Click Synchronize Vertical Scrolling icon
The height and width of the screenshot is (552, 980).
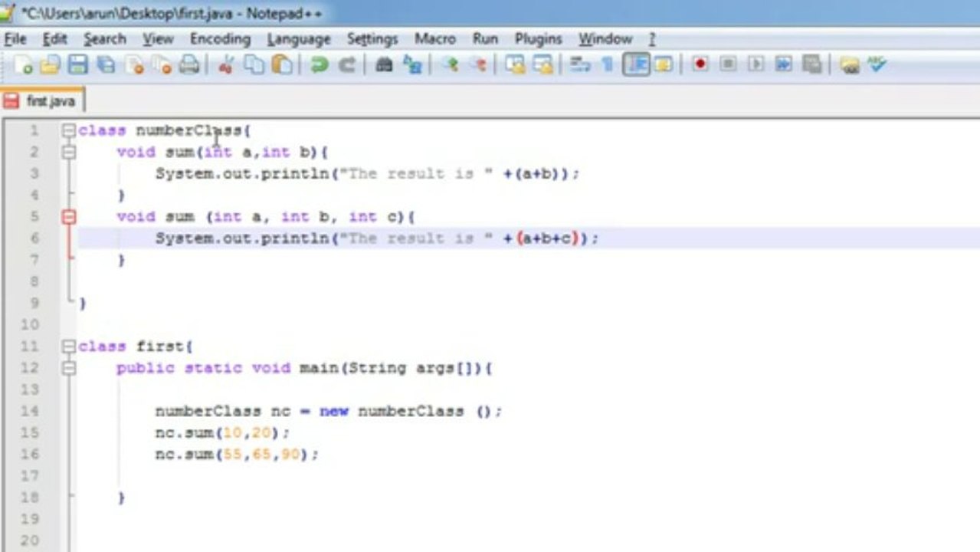click(515, 65)
